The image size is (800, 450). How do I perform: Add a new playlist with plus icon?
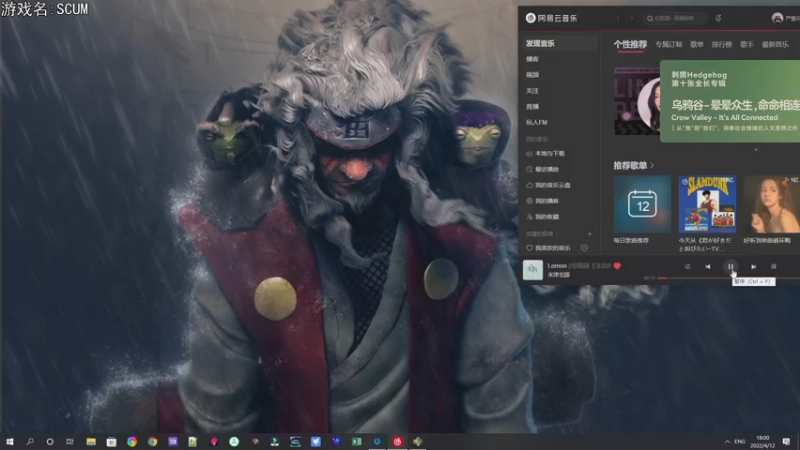coord(590,234)
